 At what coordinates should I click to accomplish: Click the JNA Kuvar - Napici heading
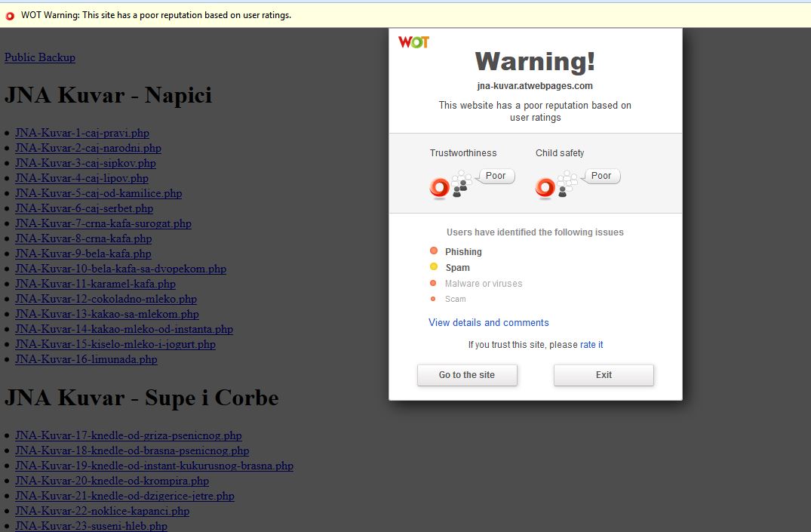pyautogui.click(x=108, y=95)
